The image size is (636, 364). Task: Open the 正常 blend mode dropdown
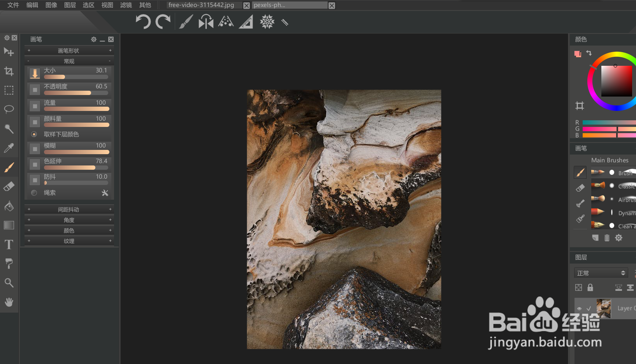coord(601,273)
